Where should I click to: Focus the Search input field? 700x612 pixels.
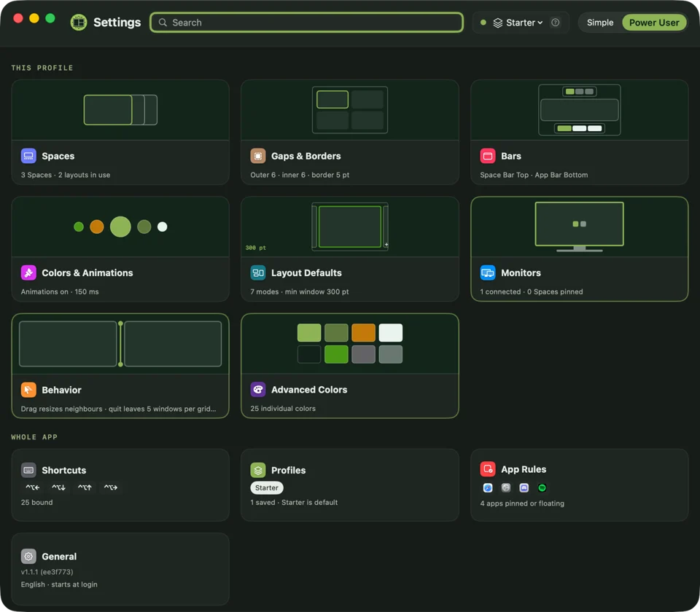pos(307,23)
